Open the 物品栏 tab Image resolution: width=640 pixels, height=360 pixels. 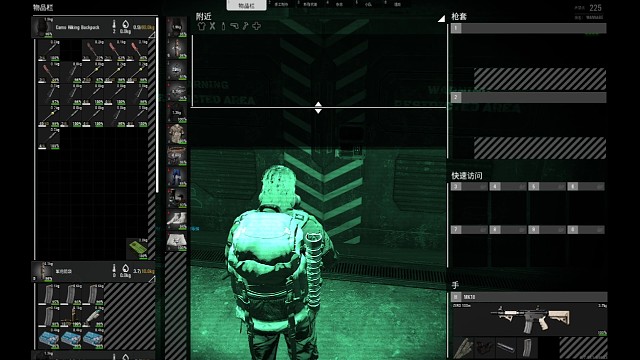tap(246, 5)
